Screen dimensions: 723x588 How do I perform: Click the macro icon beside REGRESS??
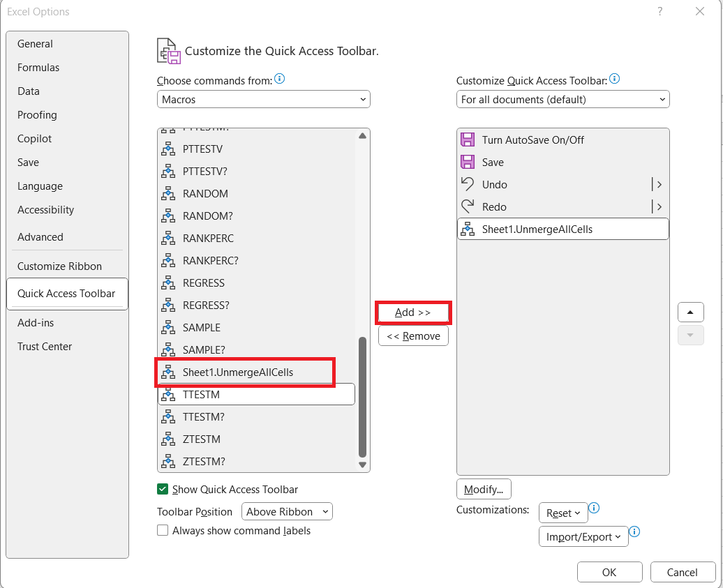[168, 305]
